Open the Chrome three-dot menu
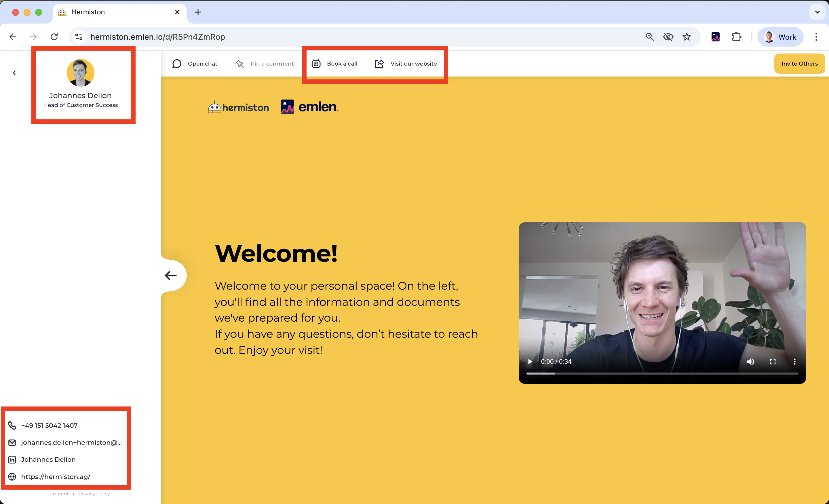This screenshot has width=829, height=504. (816, 37)
